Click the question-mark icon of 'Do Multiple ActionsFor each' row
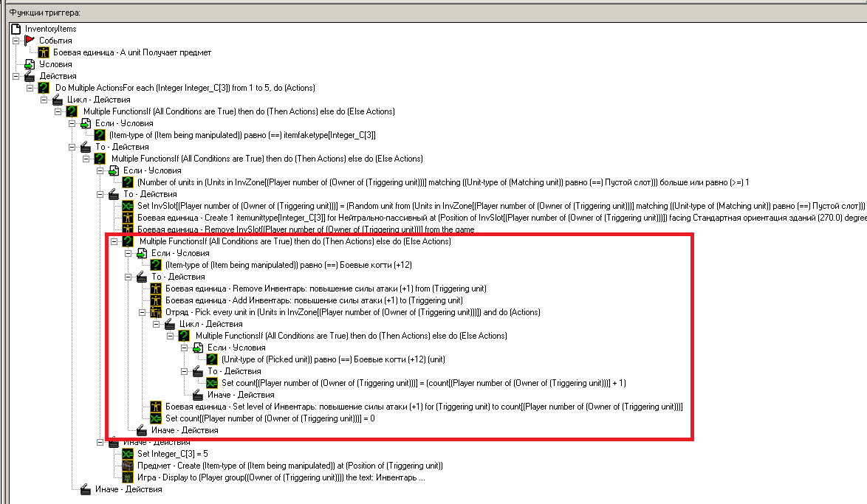Viewport: 867px width, 504px height. pos(44,88)
